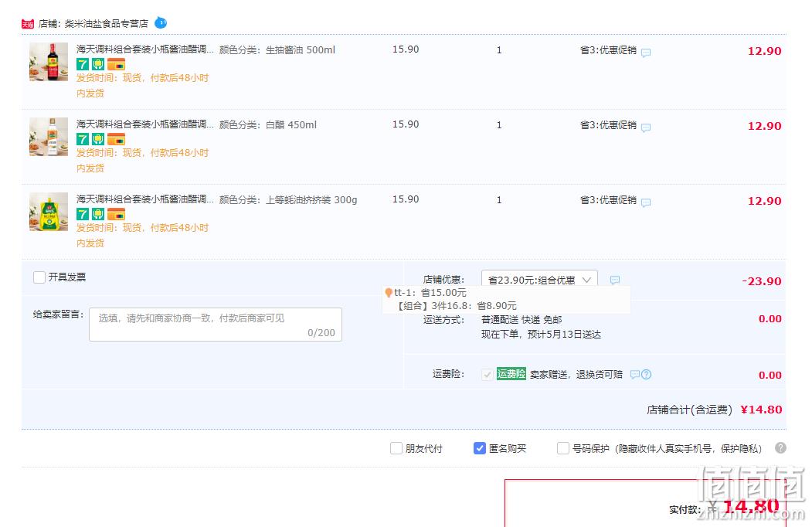Screen dimensions: 812x527
Task: Click the green 7-day return icon in the 蚝油 row
Action: (83, 214)
